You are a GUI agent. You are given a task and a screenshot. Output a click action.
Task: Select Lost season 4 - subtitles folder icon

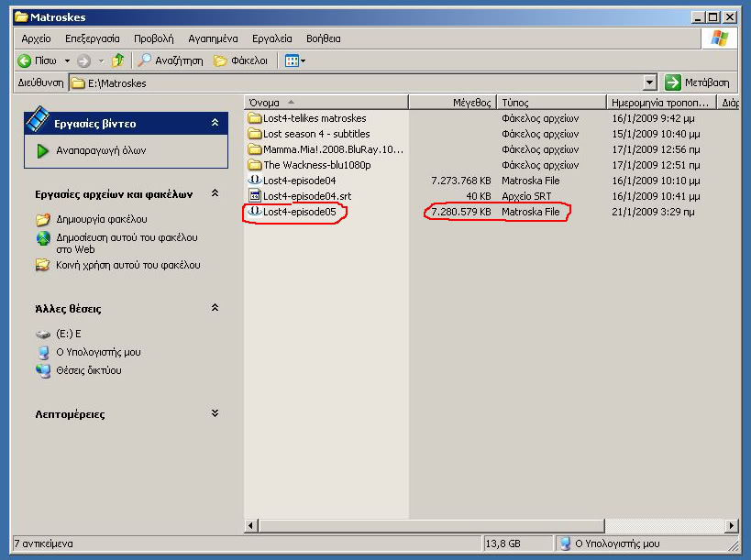(255, 134)
